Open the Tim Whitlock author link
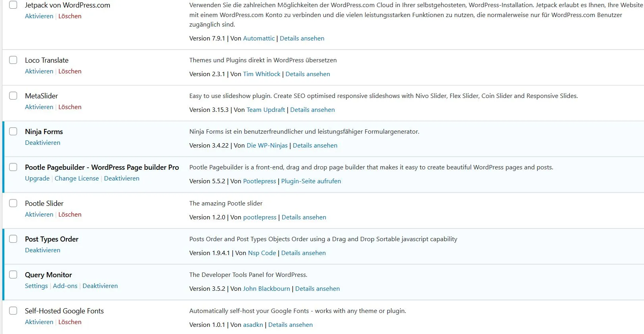This screenshot has width=644, height=334. click(x=262, y=74)
